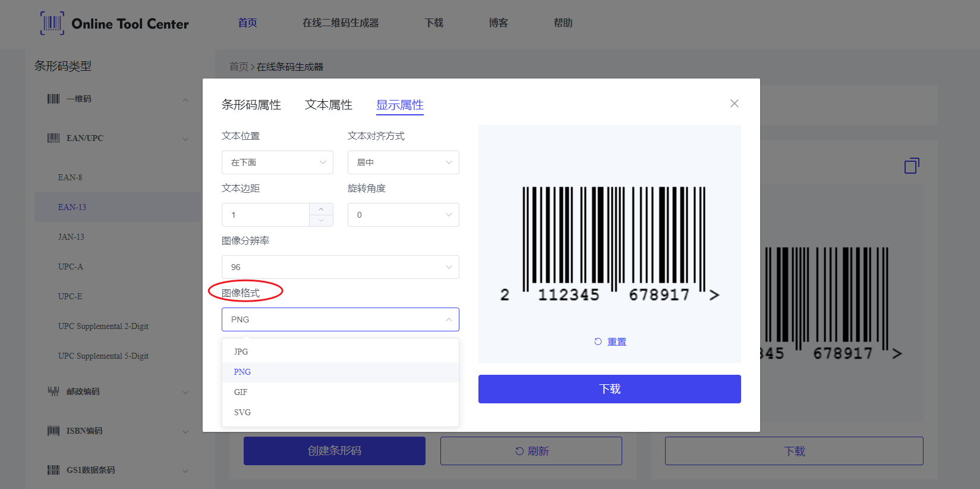
Task: Decrease the 文本边距 value with down arrow
Action: [x=321, y=221]
